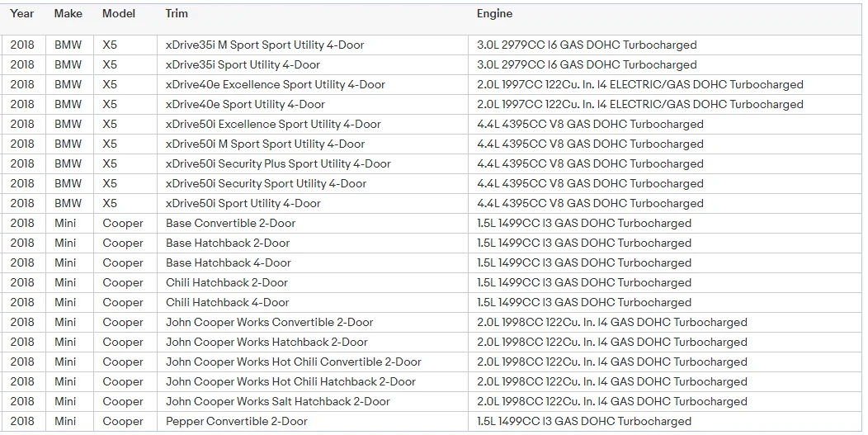Select trim John Cooper Works Salt Hatchback 2-Door

[278, 402]
